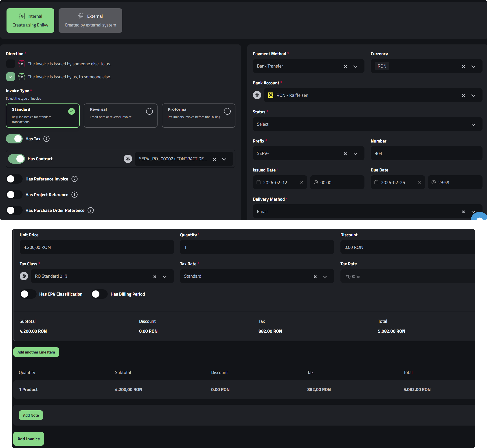Click Has Tax info icon
The height and width of the screenshot is (448, 487).
point(46,139)
